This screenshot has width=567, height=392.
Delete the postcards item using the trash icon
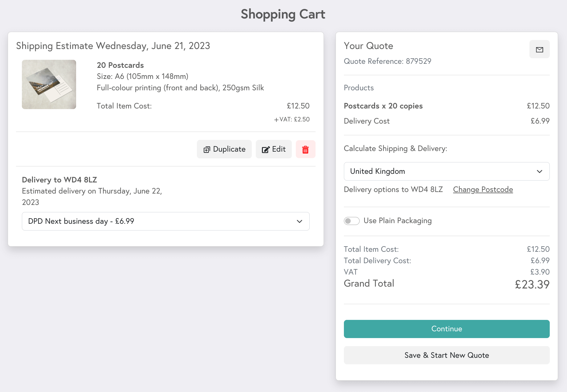click(x=305, y=149)
